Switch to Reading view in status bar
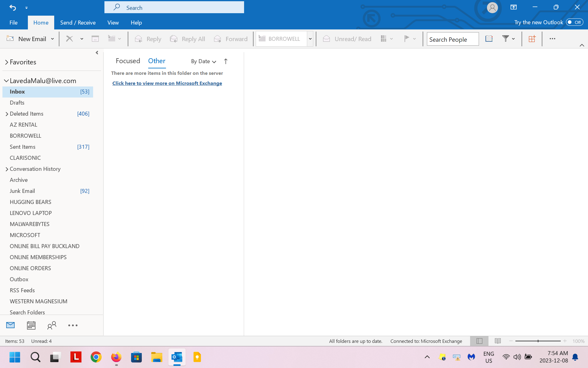This screenshot has width=588, height=368. (x=498, y=341)
